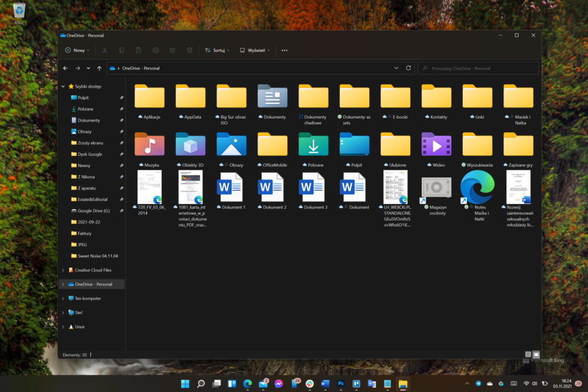The width and height of the screenshot is (588, 392).
Task: Select the LH_WEBCKI.PL STANDALONE file thumbnail
Action: [x=395, y=187]
